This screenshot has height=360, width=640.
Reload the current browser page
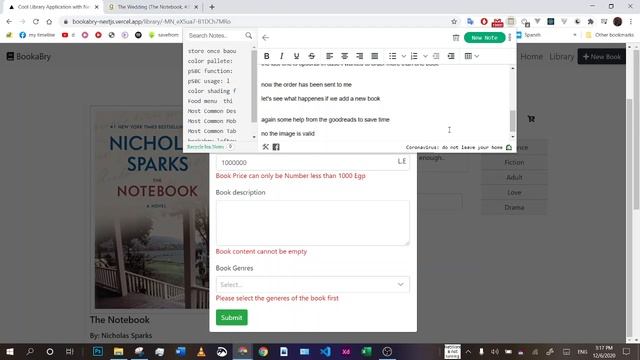(36, 21)
